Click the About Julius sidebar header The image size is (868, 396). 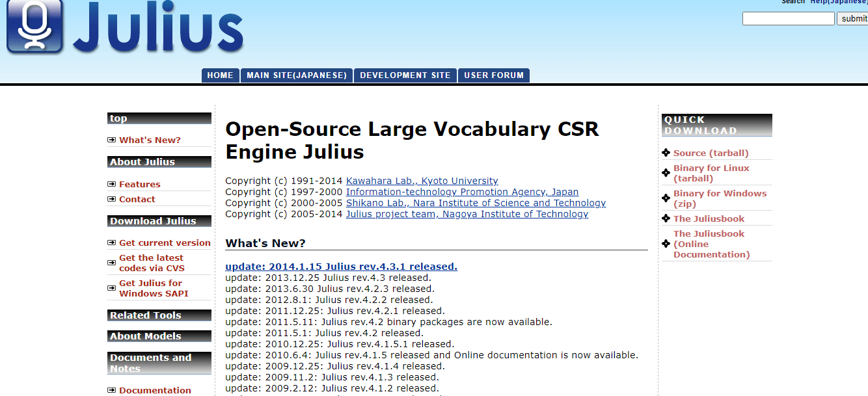(159, 162)
